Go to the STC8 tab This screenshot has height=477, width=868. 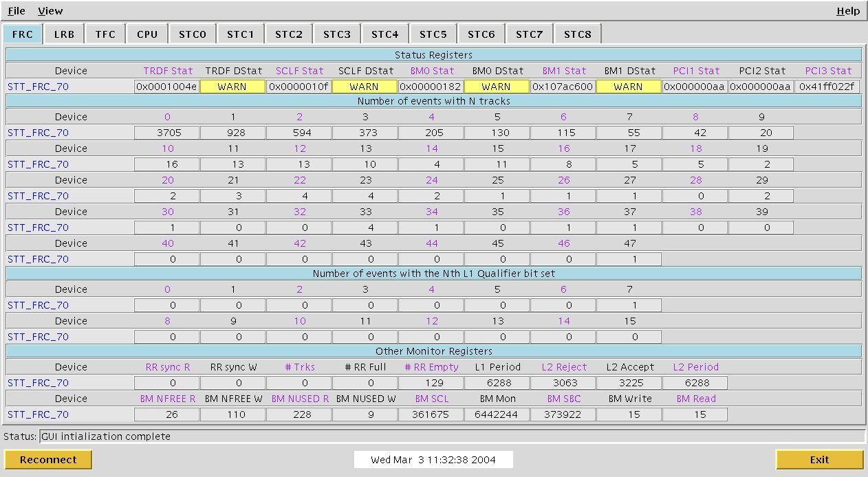[x=578, y=34]
